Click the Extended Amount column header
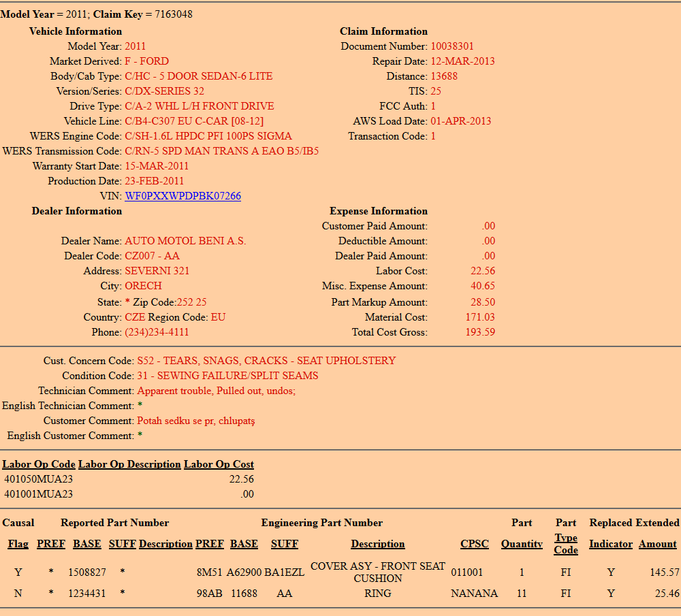Screen dimensions: 681x616 coord(657,544)
